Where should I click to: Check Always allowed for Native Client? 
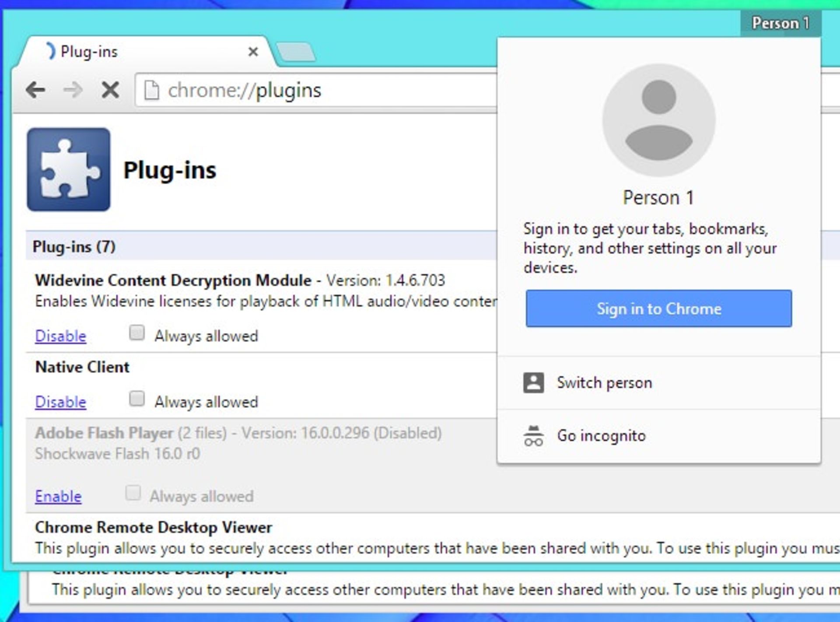click(137, 399)
